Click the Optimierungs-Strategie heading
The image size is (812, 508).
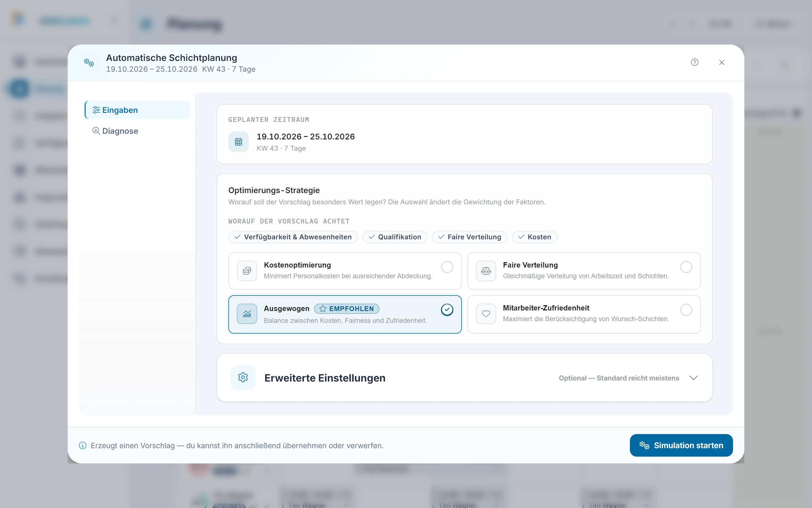[274, 190]
